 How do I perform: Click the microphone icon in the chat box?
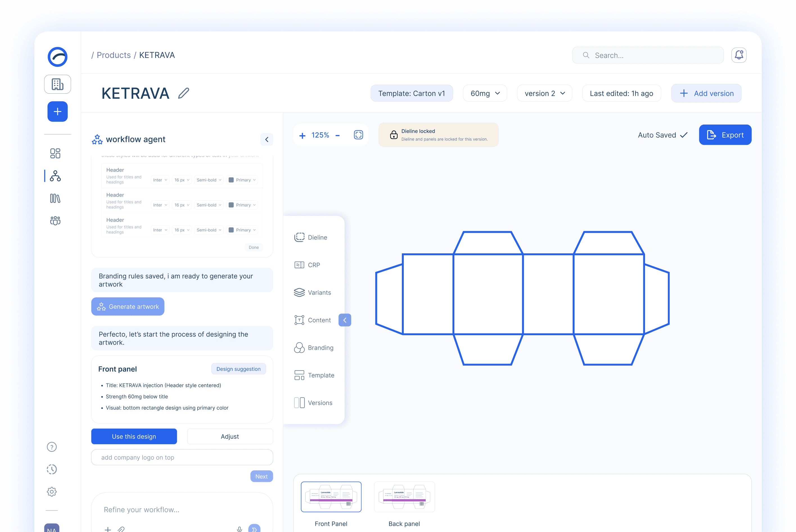point(240,529)
